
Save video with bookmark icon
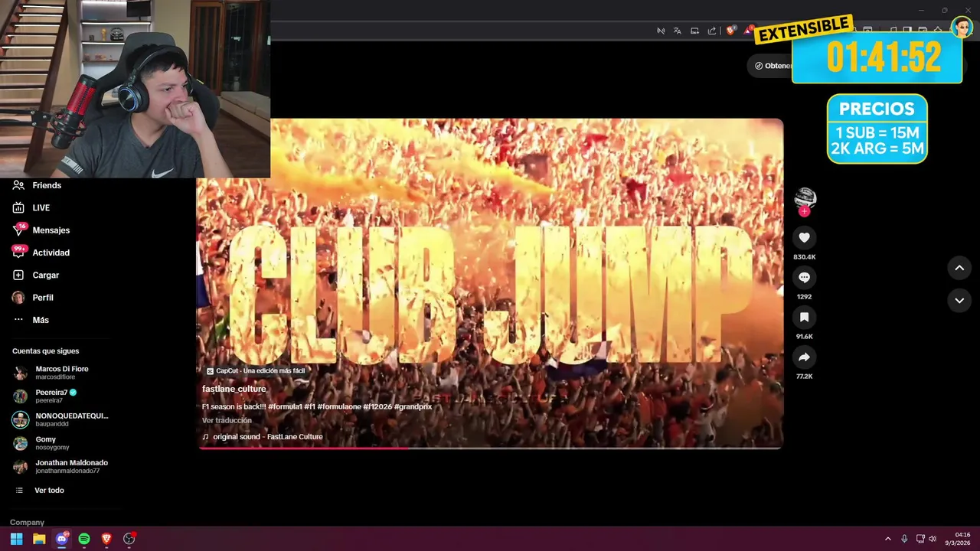[804, 318]
